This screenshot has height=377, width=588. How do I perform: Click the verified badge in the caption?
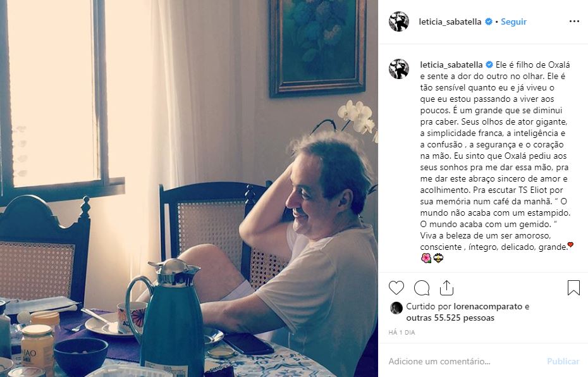[489, 65]
